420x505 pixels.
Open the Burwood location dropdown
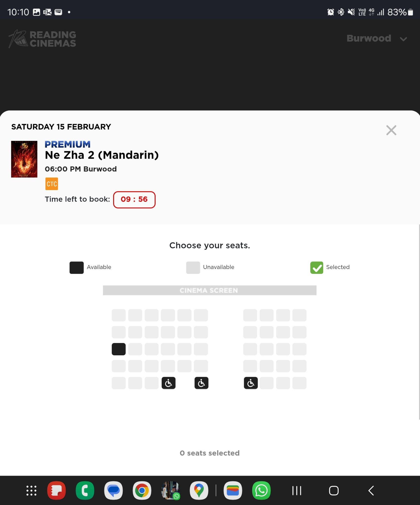377,39
